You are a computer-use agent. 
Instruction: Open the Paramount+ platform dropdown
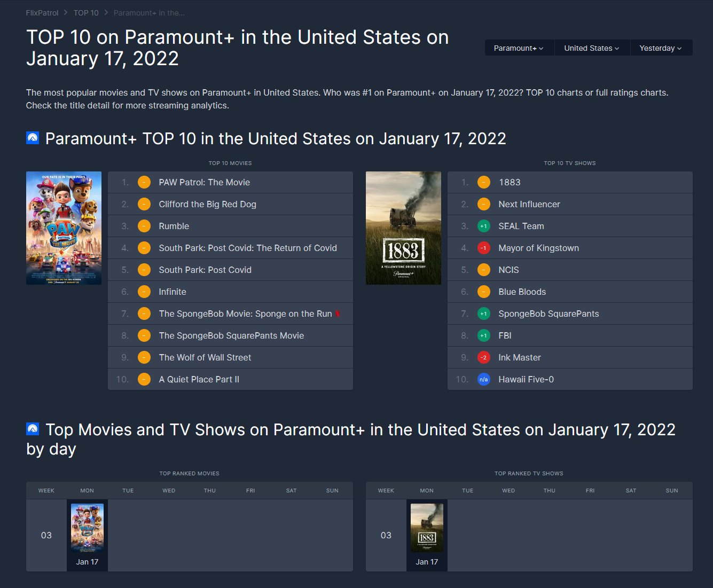point(519,48)
